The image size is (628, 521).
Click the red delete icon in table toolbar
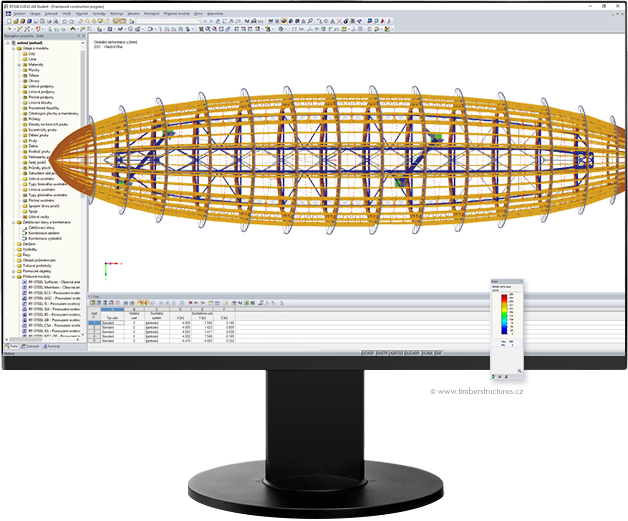(x=191, y=303)
